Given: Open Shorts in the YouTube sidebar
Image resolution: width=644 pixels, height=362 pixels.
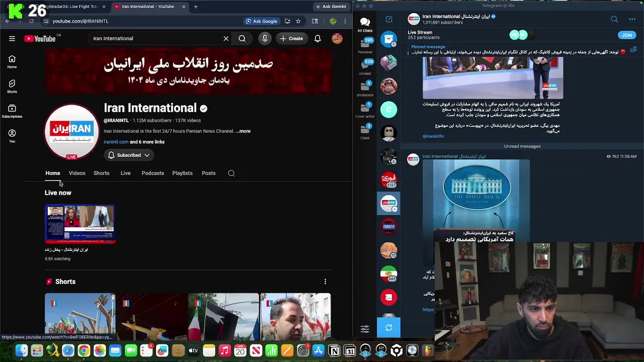Looking at the screenshot, I should [12, 86].
